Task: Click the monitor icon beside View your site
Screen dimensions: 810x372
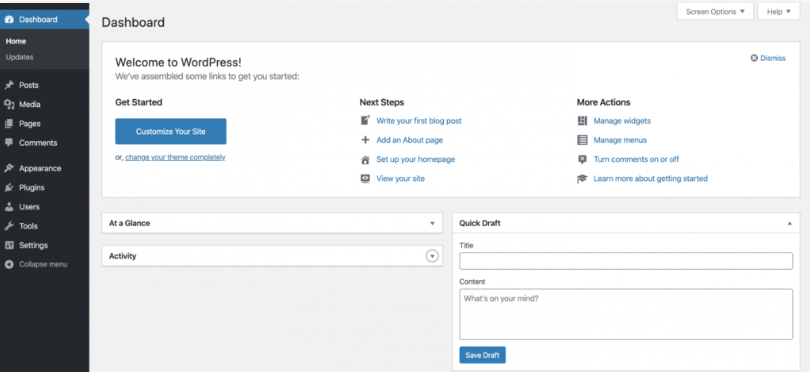Action: pos(365,179)
